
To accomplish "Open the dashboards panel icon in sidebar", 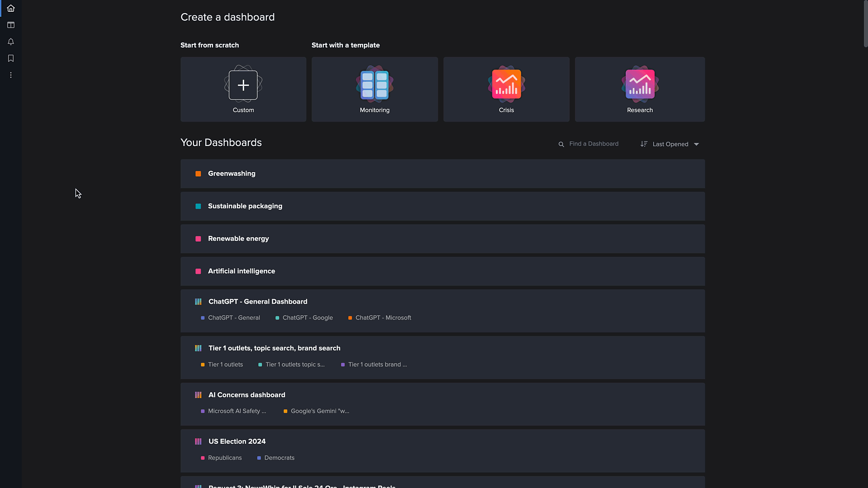I will [x=11, y=25].
